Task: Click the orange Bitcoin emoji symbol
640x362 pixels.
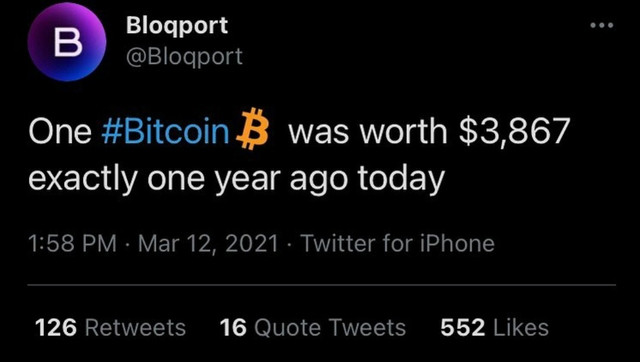Action: pos(252,129)
